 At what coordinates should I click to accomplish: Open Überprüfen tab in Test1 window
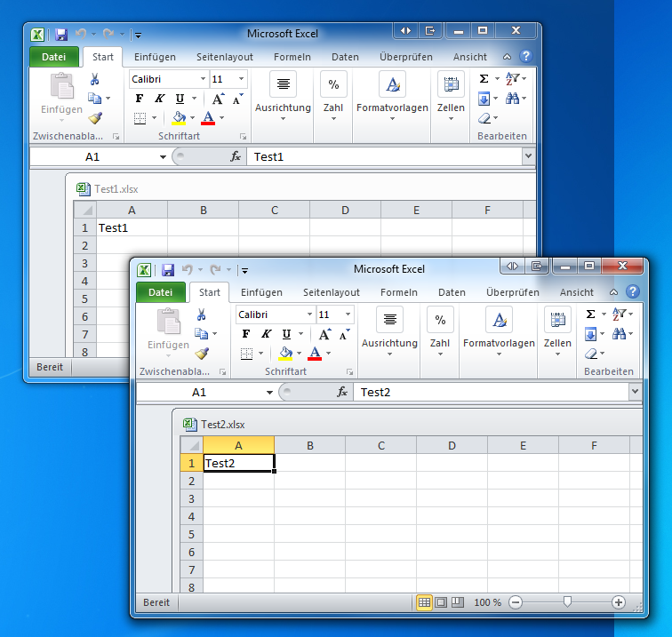(x=406, y=57)
